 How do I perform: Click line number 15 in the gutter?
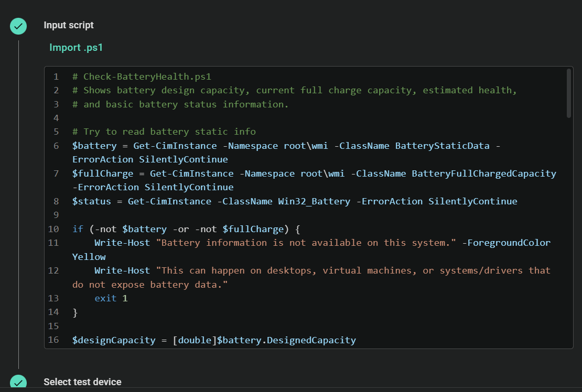(x=53, y=326)
